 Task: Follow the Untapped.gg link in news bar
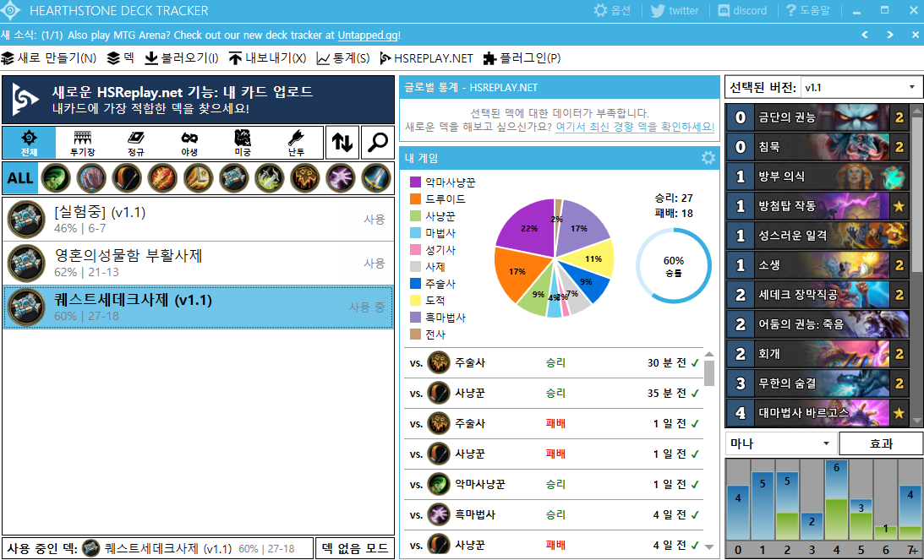click(x=368, y=35)
